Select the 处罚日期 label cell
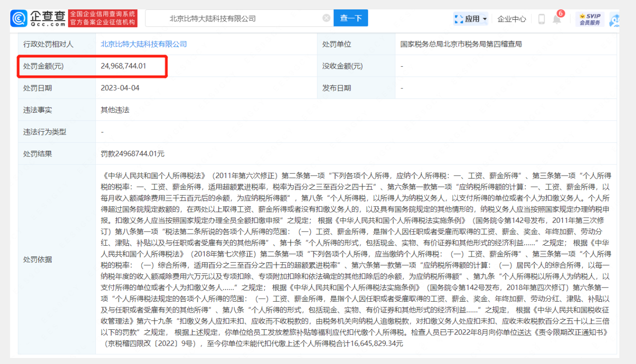 (57, 88)
